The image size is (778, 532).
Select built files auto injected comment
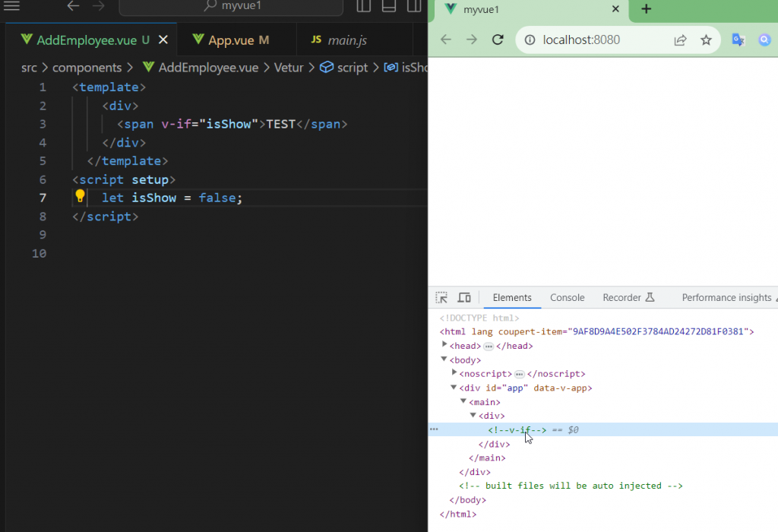point(571,486)
